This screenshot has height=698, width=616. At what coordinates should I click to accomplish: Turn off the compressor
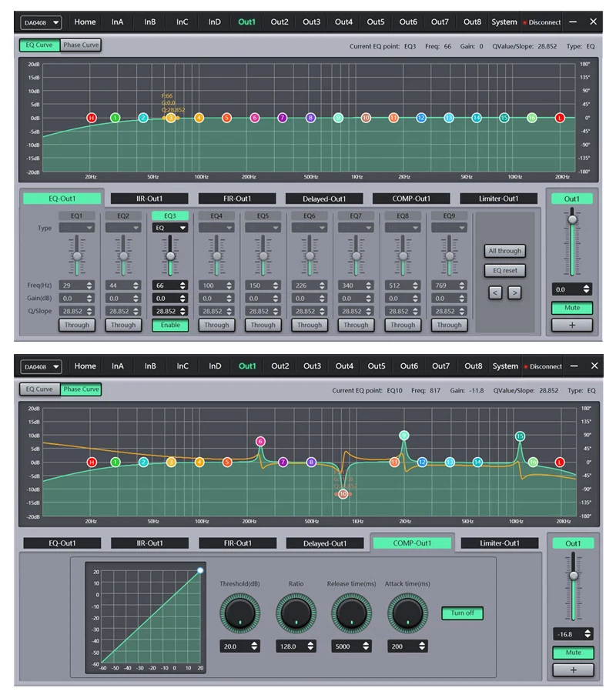462,613
